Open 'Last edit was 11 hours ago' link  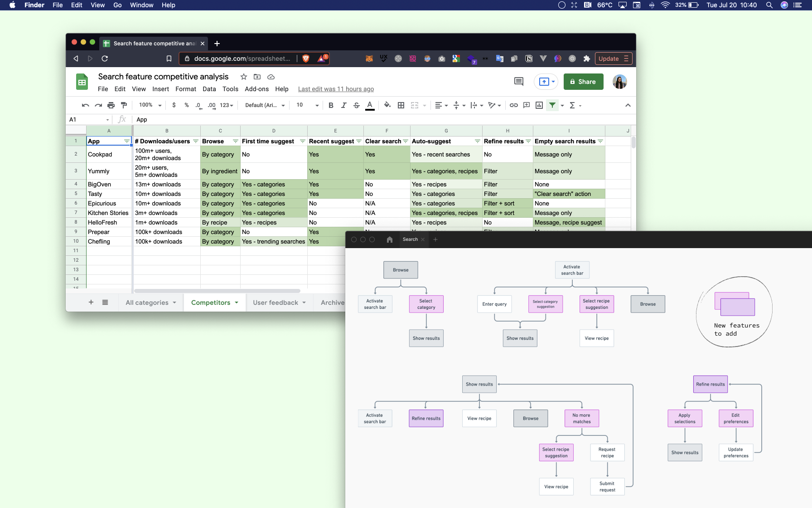[x=336, y=89]
